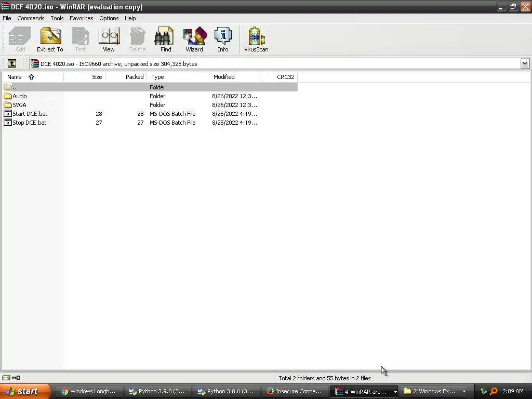Viewport: 532px width, 399px height.
Task: Open the View toolbar button
Action: (x=109, y=39)
